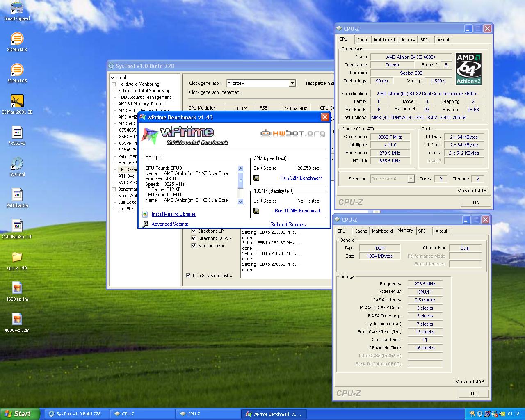Click the SysTool title bar gear icon
This screenshot has width=525, height=420.
(111, 66)
